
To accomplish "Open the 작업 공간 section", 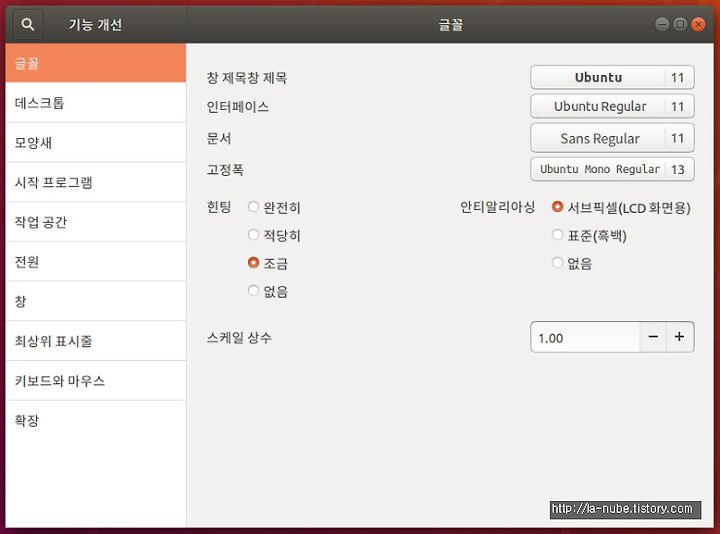I will coord(96,222).
